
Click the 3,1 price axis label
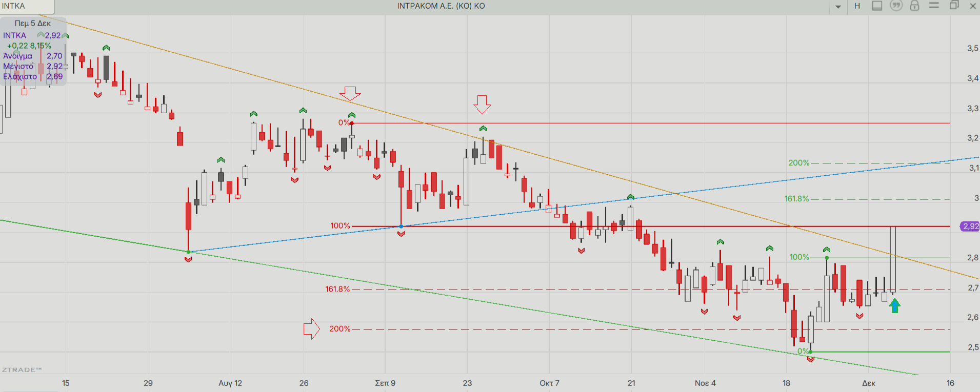click(x=973, y=168)
